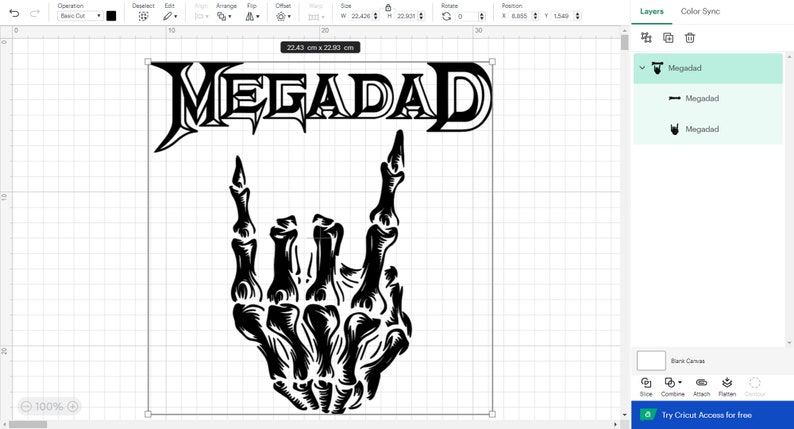Click the Position Y field

pos(562,16)
